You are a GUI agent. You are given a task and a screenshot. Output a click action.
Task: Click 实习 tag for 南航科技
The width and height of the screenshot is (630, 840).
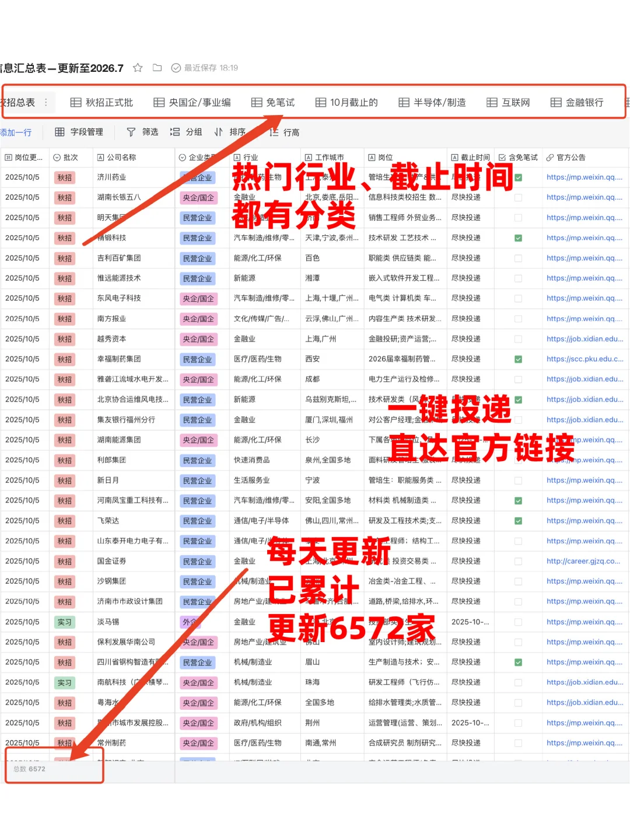coord(64,683)
